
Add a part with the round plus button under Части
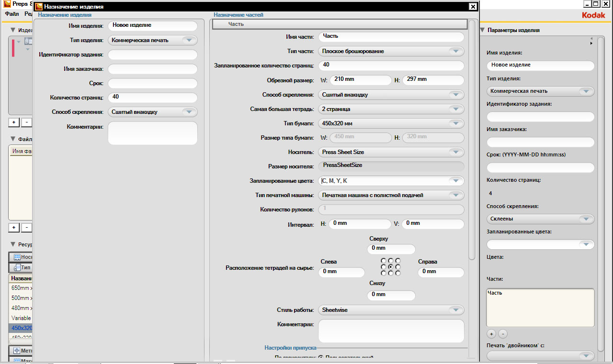(491, 334)
